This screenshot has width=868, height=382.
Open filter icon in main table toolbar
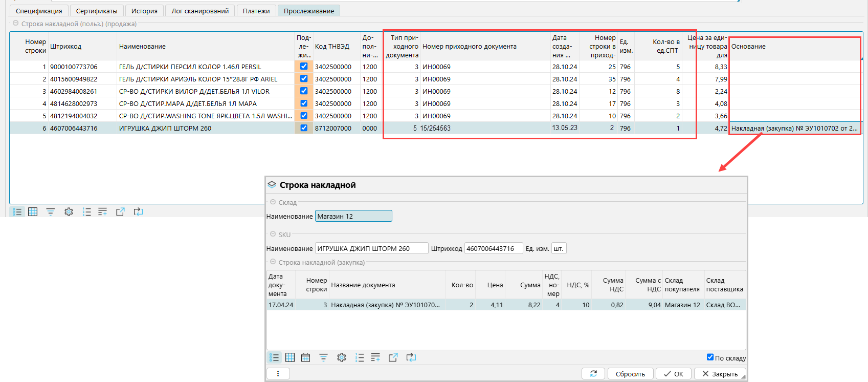click(51, 211)
